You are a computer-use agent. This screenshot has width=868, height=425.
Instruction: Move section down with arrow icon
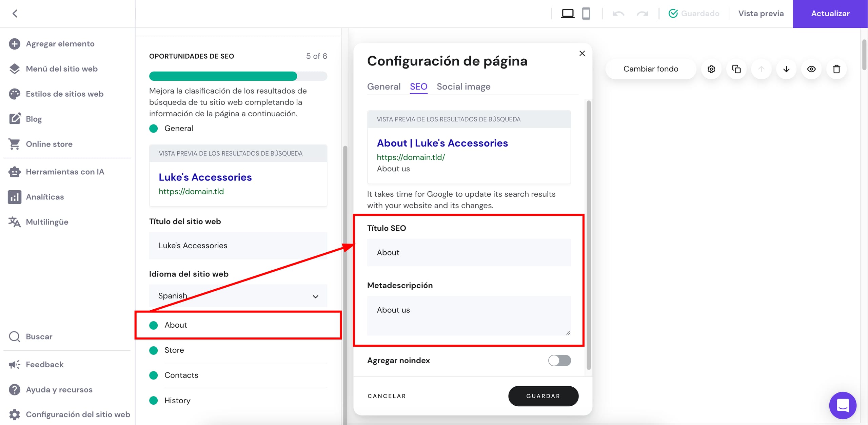pyautogui.click(x=786, y=69)
